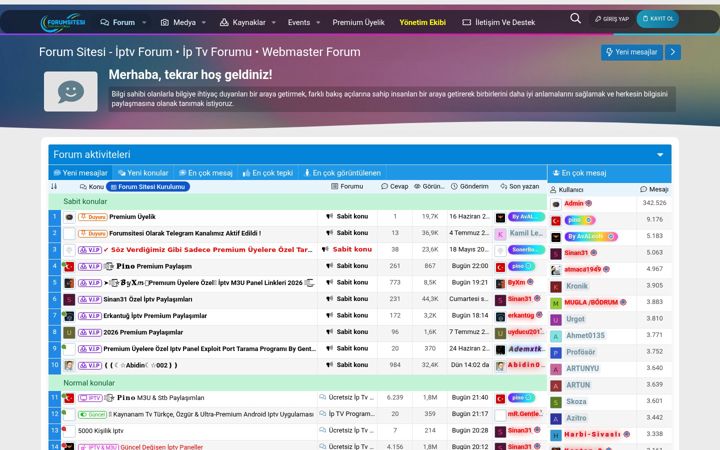Click the Ahmet0135 user avatar
The image size is (720, 450).
[x=556, y=336]
